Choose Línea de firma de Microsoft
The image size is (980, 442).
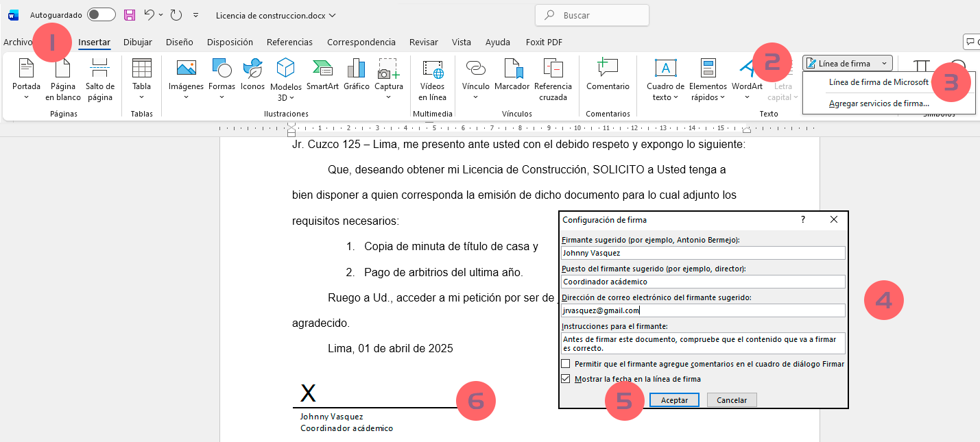coord(879,82)
